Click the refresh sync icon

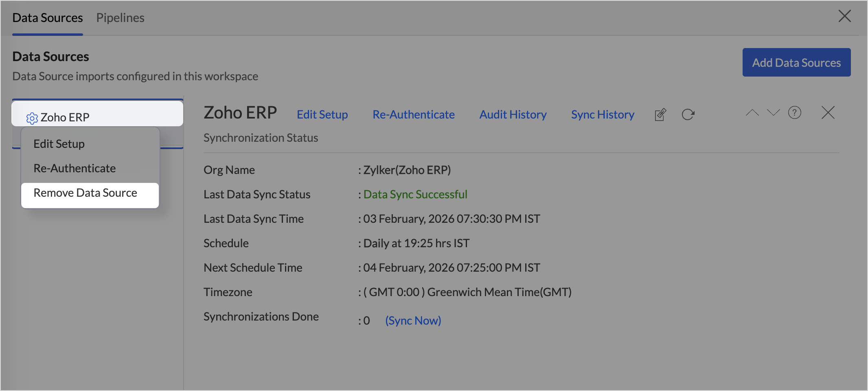tap(688, 115)
